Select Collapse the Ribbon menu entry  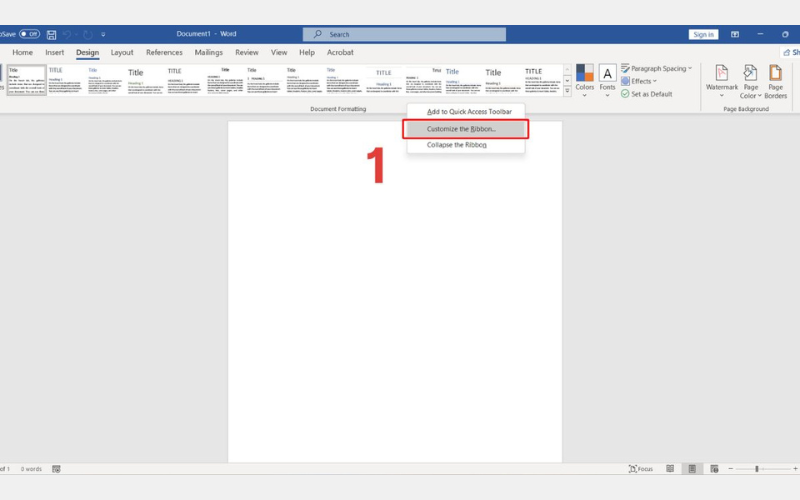click(x=457, y=145)
